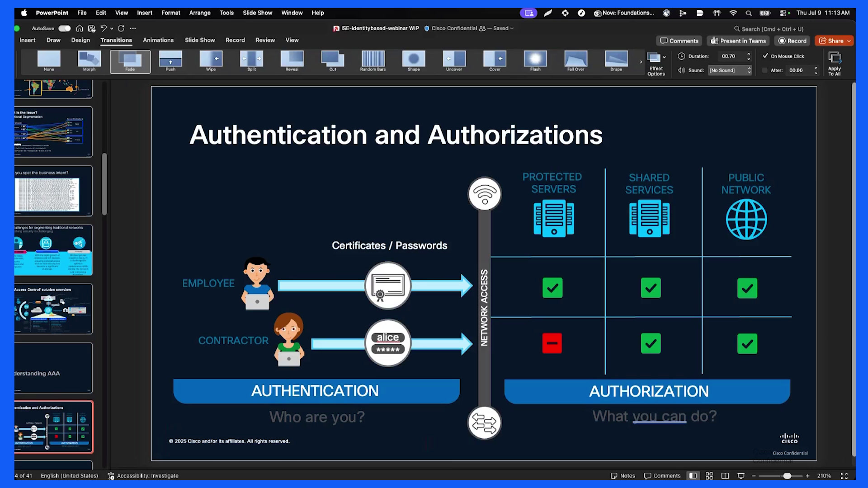The height and width of the screenshot is (488, 868).
Task: Apply the Split transition
Action: click(x=251, y=61)
